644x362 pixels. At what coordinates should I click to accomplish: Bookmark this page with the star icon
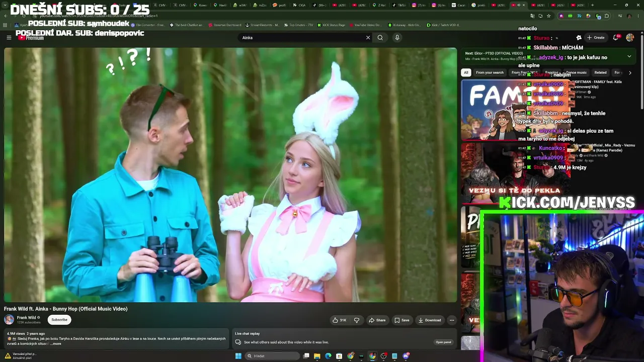548,16
